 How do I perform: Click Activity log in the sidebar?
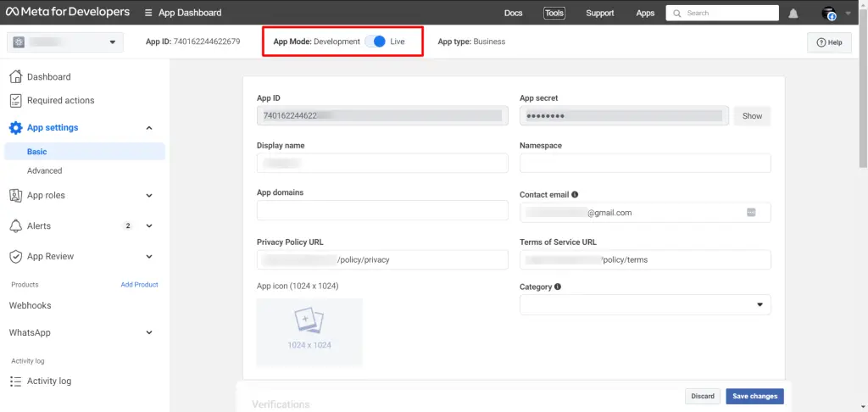(x=48, y=381)
